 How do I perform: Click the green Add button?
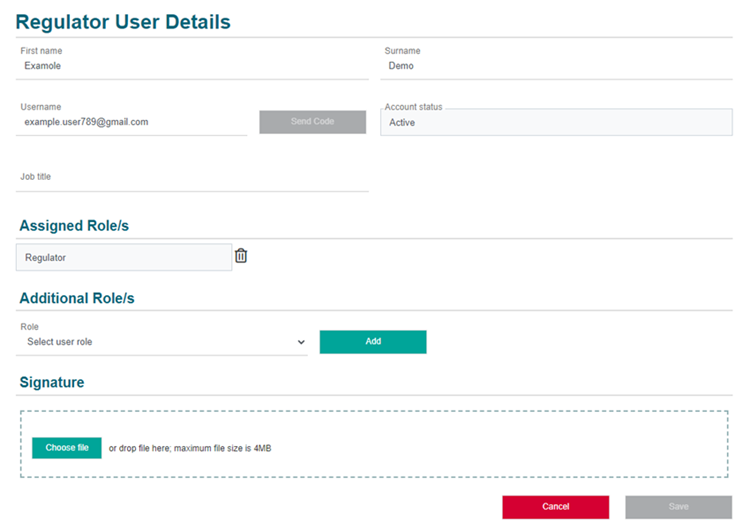pyautogui.click(x=373, y=342)
